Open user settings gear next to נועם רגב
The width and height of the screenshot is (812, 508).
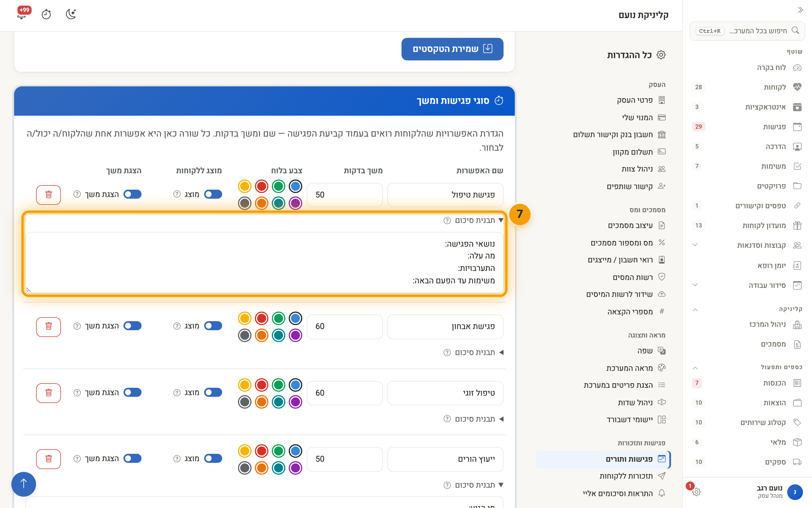[x=696, y=492]
